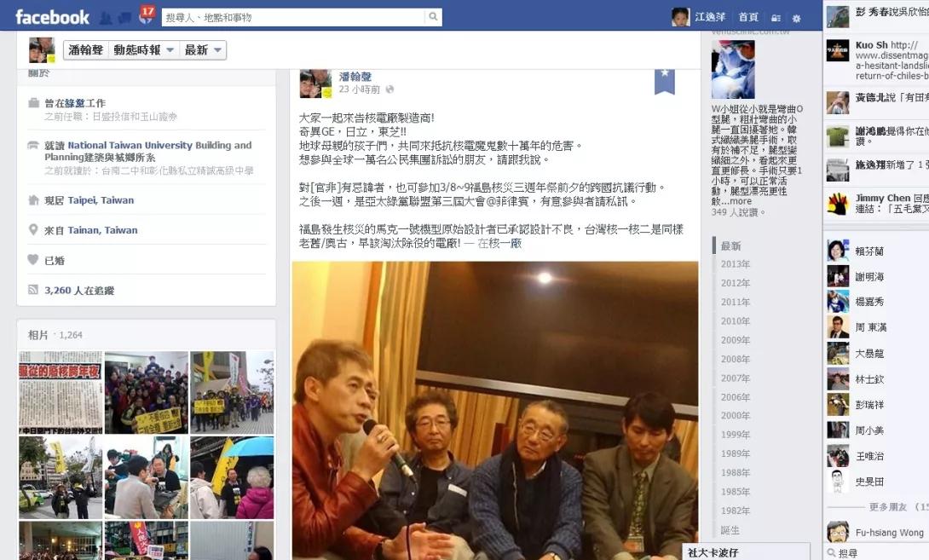Click the Facebook logo

52,17
